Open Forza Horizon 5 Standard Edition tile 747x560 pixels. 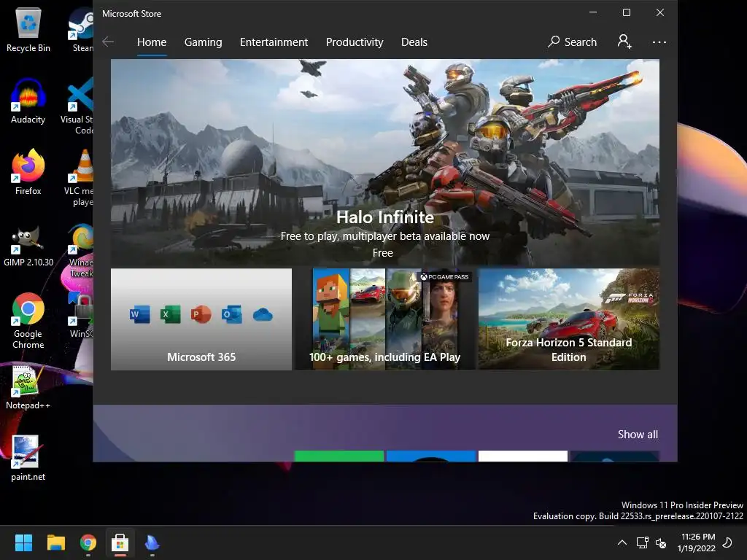[x=569, y=319]
